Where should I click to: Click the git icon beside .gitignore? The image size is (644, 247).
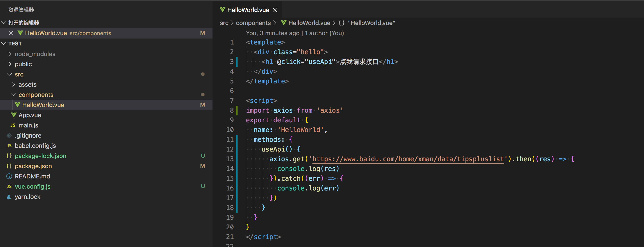pyautogui.click(x=9, y=136)
